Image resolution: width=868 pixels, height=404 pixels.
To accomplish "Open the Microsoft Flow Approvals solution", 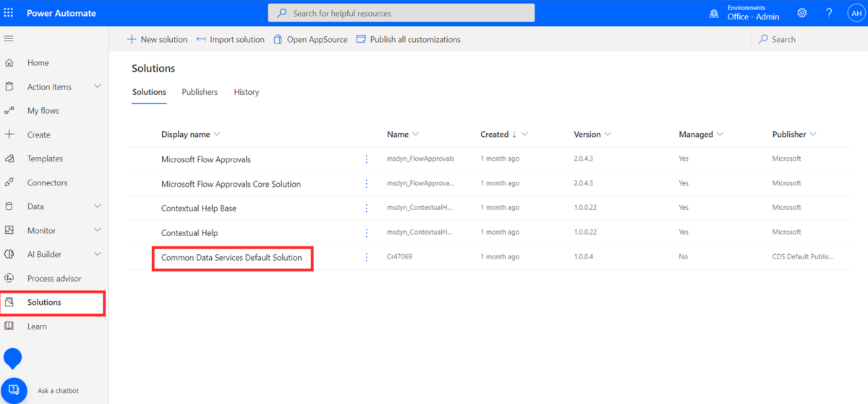I will [x=206, y=159].
